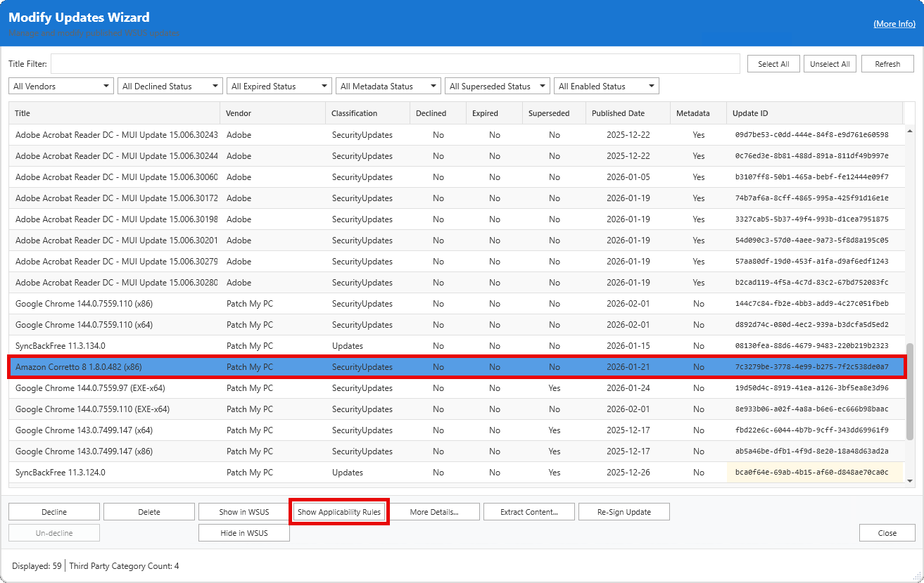The image size is (924, 583).
Task: Click the Select All button
Action: click(x=773, y=63)
